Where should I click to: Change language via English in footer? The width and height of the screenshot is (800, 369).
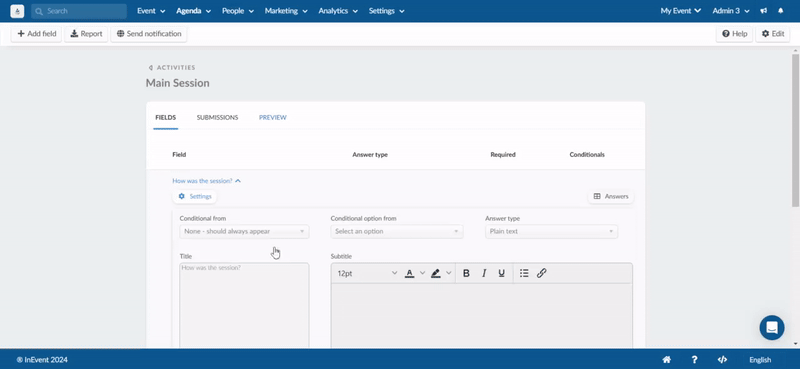point(760,360)
